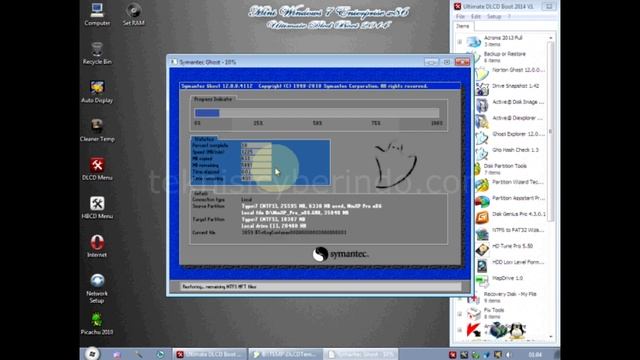This screenshot has height=360, width=640.
Task: Click the Ghost progress indicator bar
Action: pos(317,113)
